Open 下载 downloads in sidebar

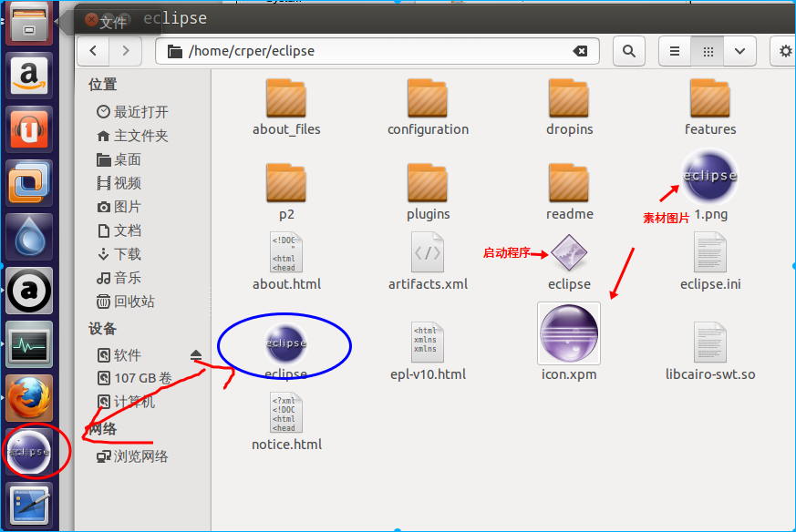[119, 253]
